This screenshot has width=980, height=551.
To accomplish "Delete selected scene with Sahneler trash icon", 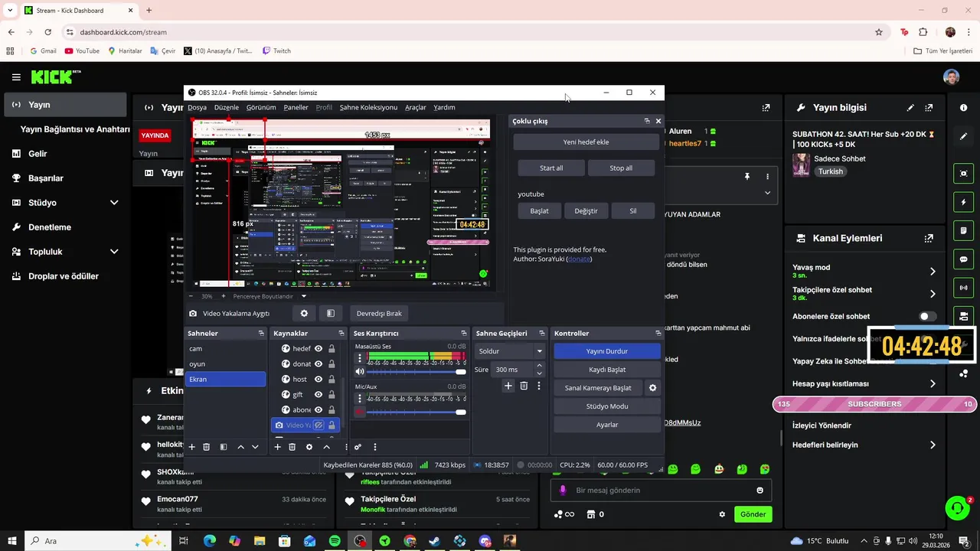I will [206, 447].
